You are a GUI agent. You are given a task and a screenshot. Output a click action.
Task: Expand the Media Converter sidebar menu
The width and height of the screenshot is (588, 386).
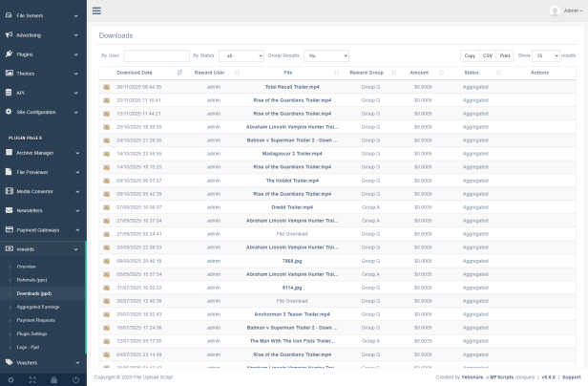tap(43, 191)
